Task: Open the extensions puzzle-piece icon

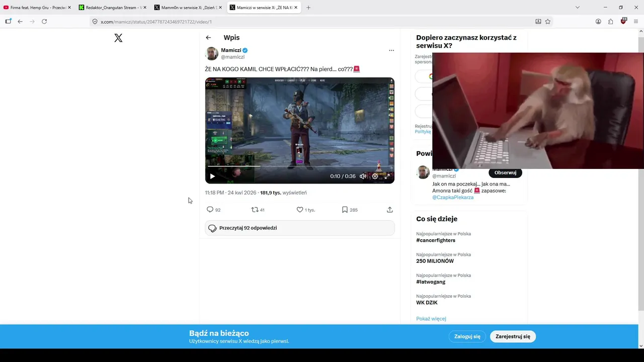Action: tap(610, 22)
